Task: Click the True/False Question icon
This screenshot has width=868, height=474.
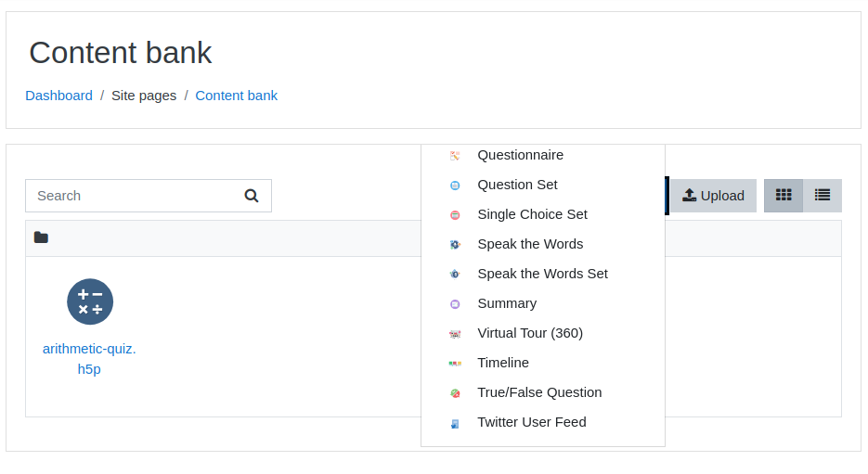Action: click(455, 393)
